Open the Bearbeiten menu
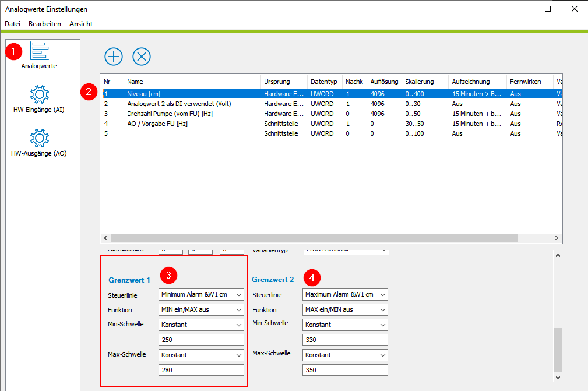Screen dimensions: 588x391 (x=45, y=24)
